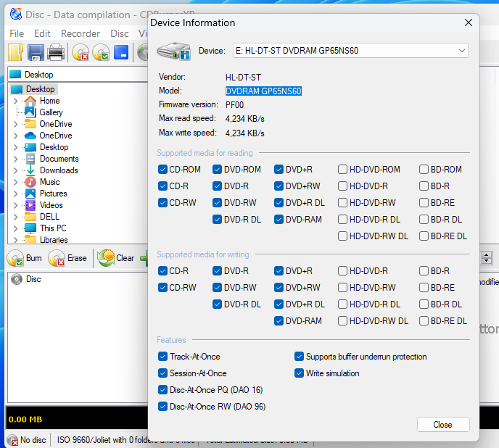Image resolution: width=499 pixels, height=448 pixels.
Task: Click the Burn button label
Action: point(34,258)
